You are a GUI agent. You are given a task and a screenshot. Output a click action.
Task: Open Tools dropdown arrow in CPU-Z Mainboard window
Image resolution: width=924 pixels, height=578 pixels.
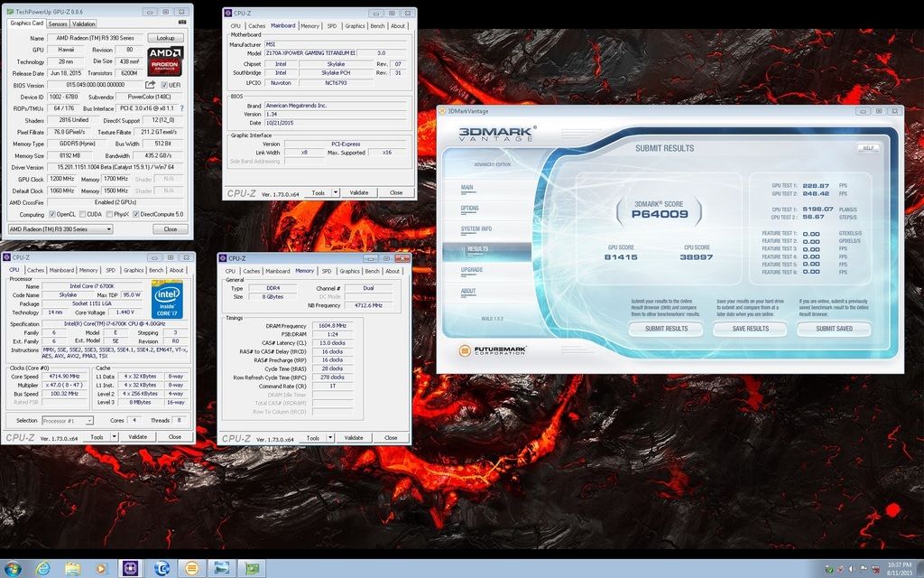pyautogui.click(x=336, y=192)
